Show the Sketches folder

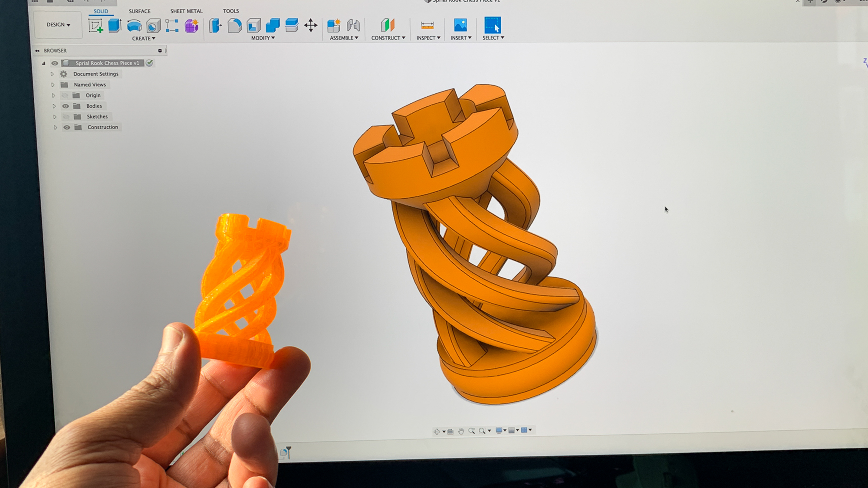click(66, 117)
